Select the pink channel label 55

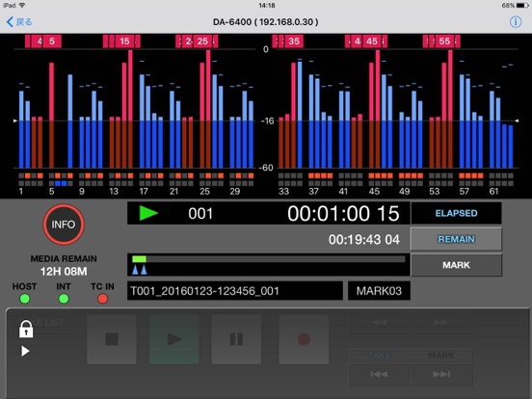444,41
